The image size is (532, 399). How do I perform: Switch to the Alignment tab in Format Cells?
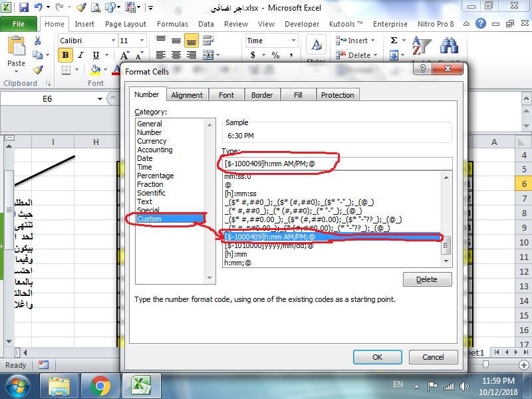pos(187,95)
